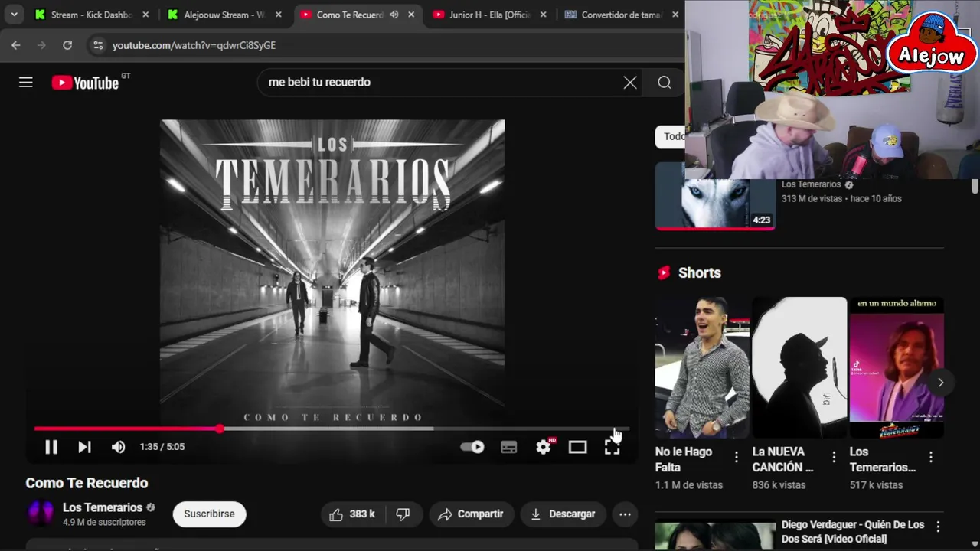Open the La NUEVA CANCIÓN short
The width and height of the screenshot is (980, 551).
(x=799, y=367)
